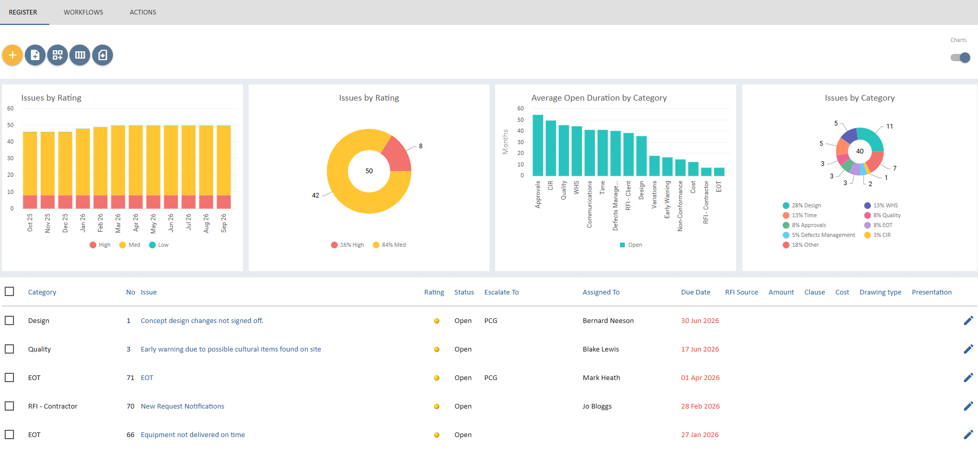Viewport: 978px width, 449px height.
Task: Sort by the Status column header
Action: pyautogui.click(x=464, y=292)
